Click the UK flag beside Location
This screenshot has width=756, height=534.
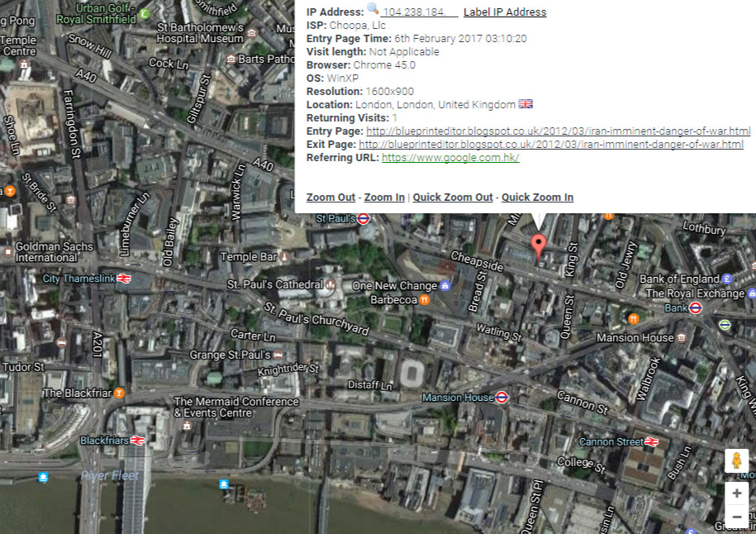tap(525, 104)
